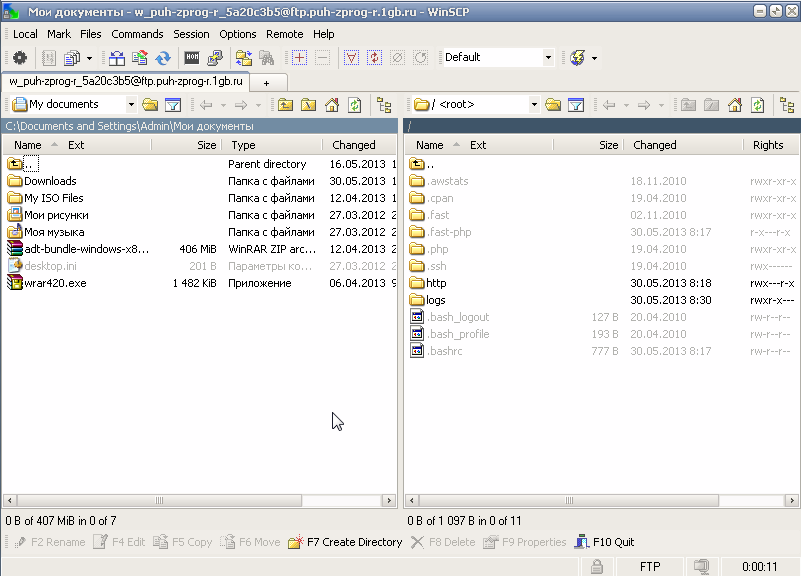
Task: Open queue lightning icon dropdown arrow
Action: click(x=594, y=58)
